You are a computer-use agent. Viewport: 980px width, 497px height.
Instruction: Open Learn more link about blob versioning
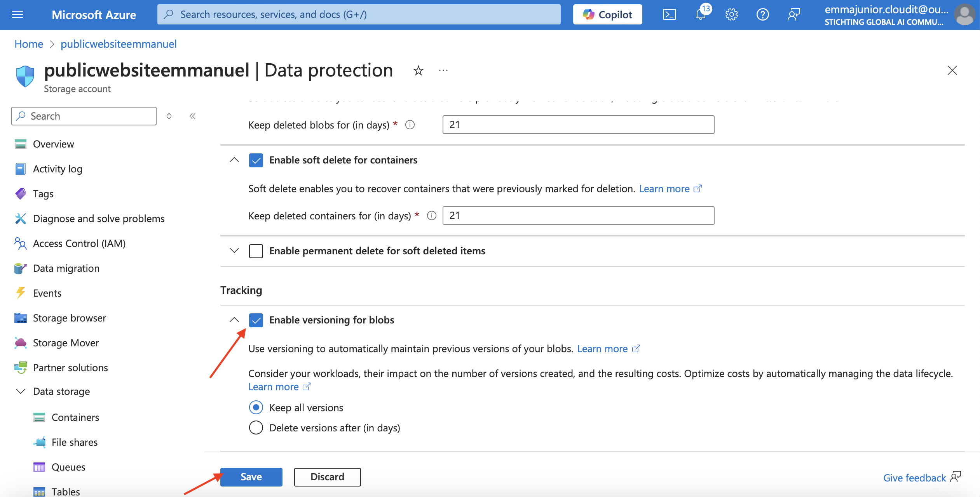608,349
